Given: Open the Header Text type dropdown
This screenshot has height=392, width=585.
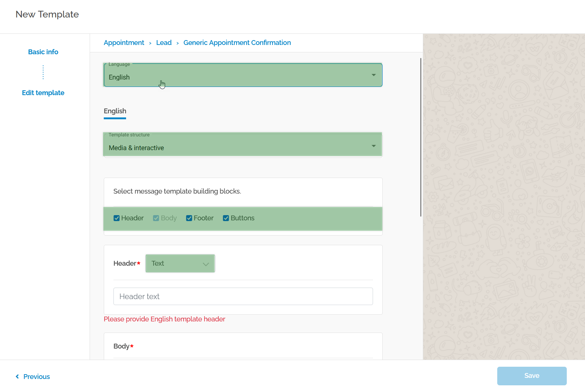Looking at the screenshot, I should [x=180, y=263].
